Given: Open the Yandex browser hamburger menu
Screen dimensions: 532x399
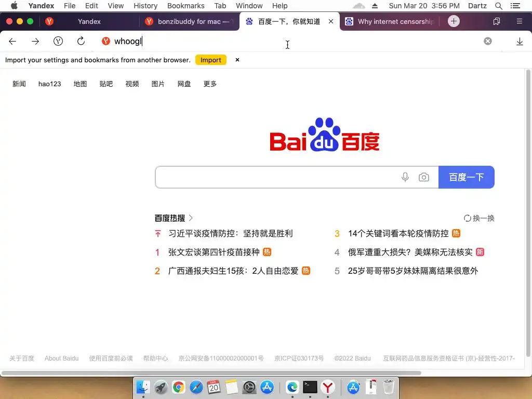Looking at the screenshot, I should pos(519,21).
